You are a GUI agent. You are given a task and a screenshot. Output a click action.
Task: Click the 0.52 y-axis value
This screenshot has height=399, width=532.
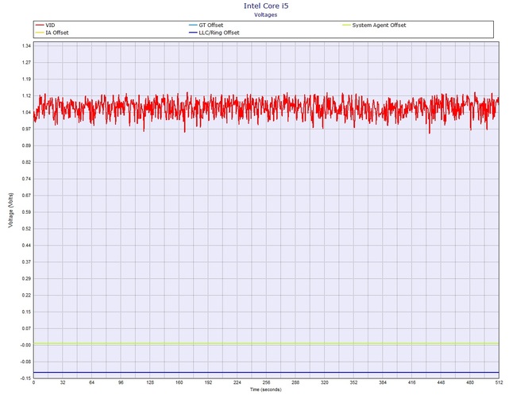point(26,229)
